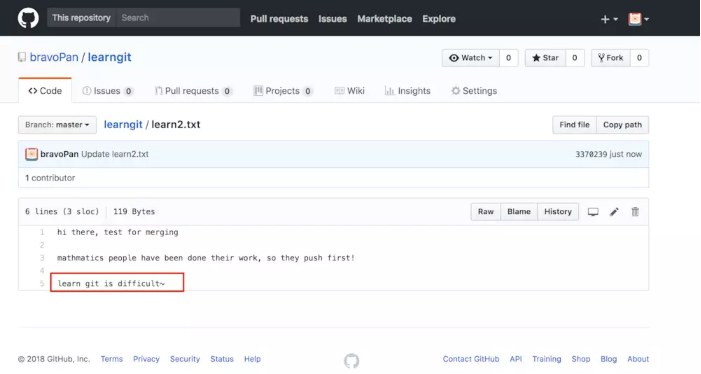Open the plus create-new dropdown
The height and width of the screenshot is (374, 701).
[x=609, y=19]
